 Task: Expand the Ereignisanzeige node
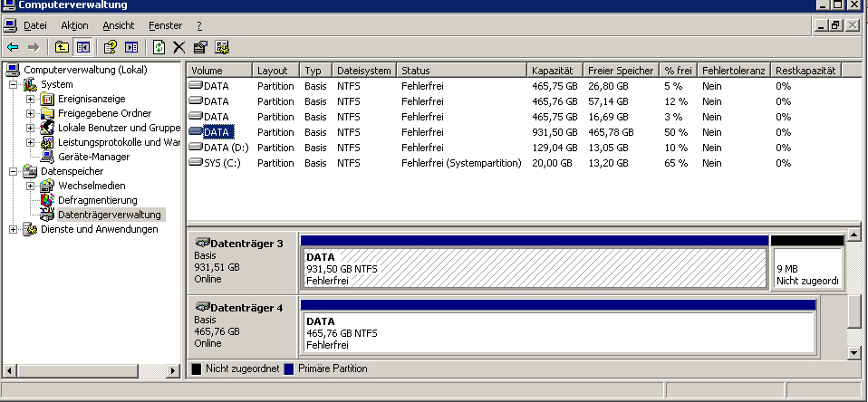point(31,99)
